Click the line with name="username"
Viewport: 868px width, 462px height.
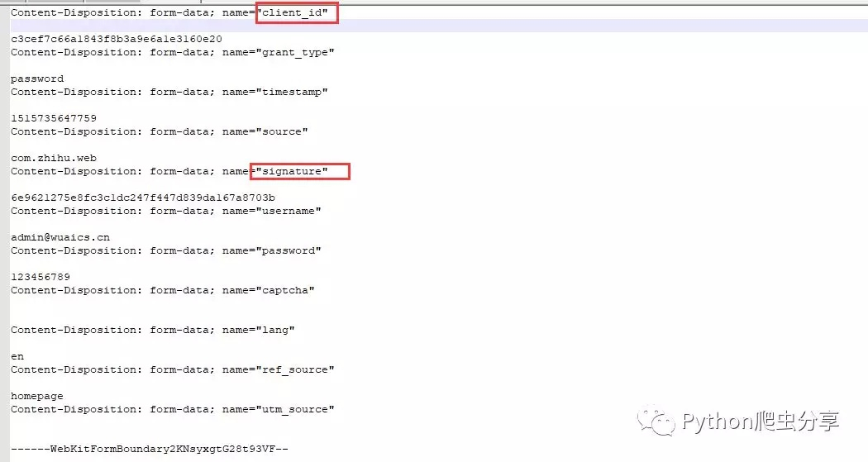click(165, 212)
